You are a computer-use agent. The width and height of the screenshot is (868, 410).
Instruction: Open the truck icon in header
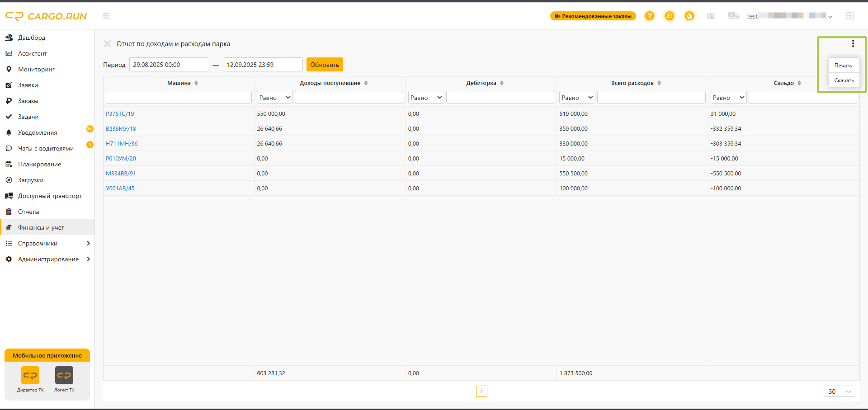coord(733,16)
